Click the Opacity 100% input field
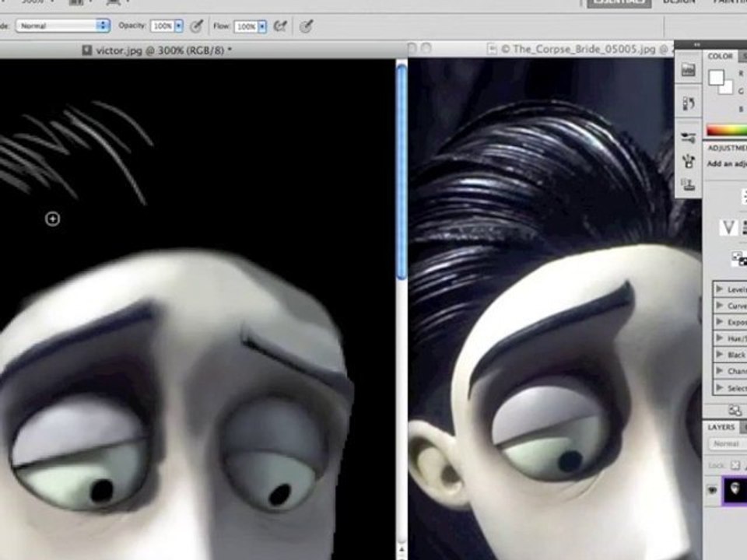The height and width of the screenshot is (560, 747). pyautogui.click(x=163, y=26)
